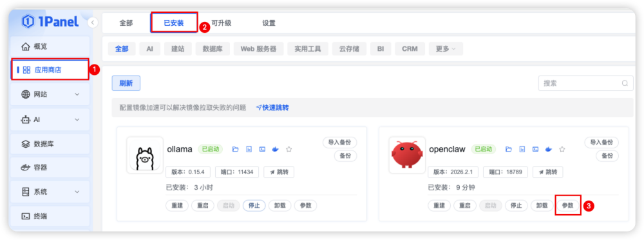Click the search magnifier icon
This screenshot has height=240, width=644.
pos(625,83)
